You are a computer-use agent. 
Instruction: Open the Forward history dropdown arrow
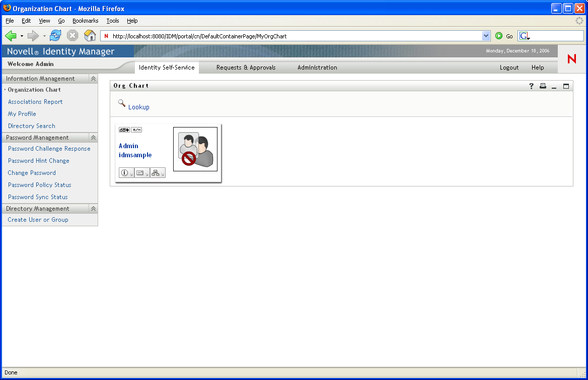click(x=44, y=36)
